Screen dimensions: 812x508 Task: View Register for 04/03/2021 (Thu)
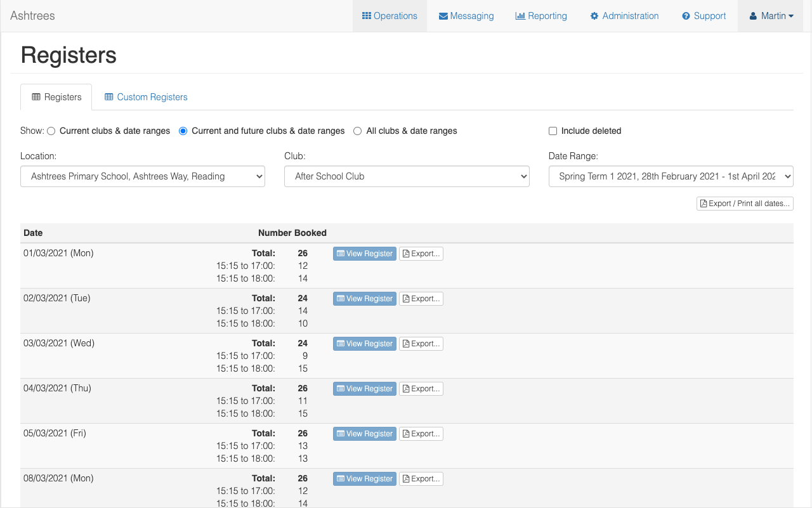(365, 389)
